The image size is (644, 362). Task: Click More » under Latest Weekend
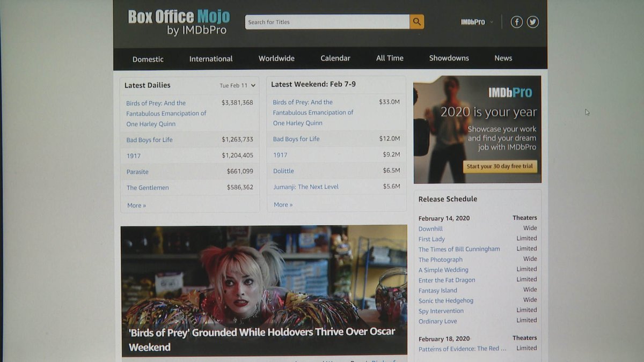[x=283, y=204]
